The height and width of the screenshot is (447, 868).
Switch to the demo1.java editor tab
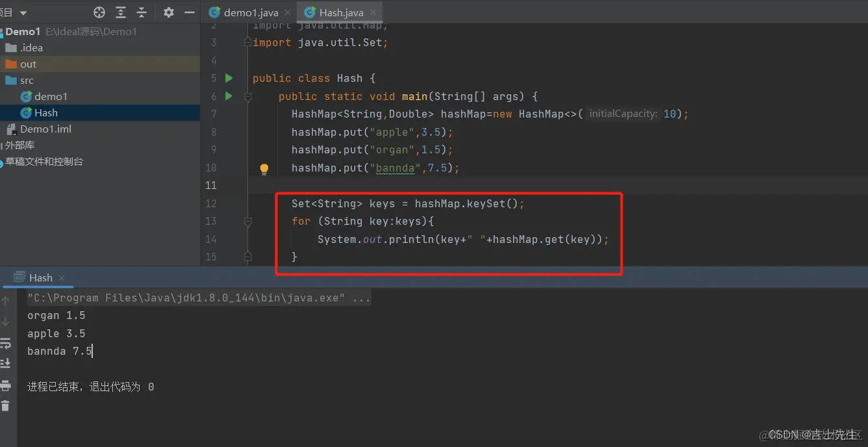[x=251, y=12]
